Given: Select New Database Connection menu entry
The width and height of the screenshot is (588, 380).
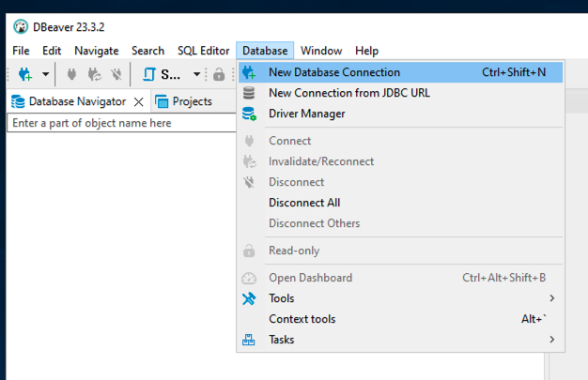Looking at the screenshot, I should pos(400,72).
